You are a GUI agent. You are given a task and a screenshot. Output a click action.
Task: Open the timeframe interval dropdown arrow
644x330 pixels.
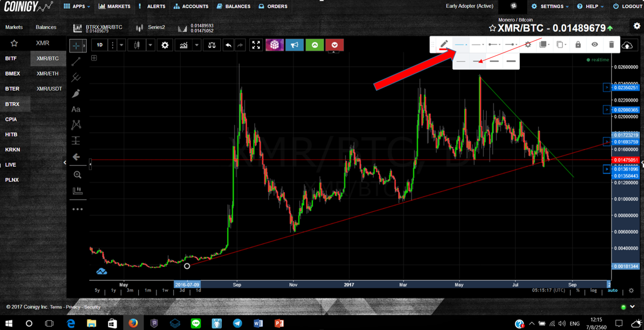(x=122, y=45)
